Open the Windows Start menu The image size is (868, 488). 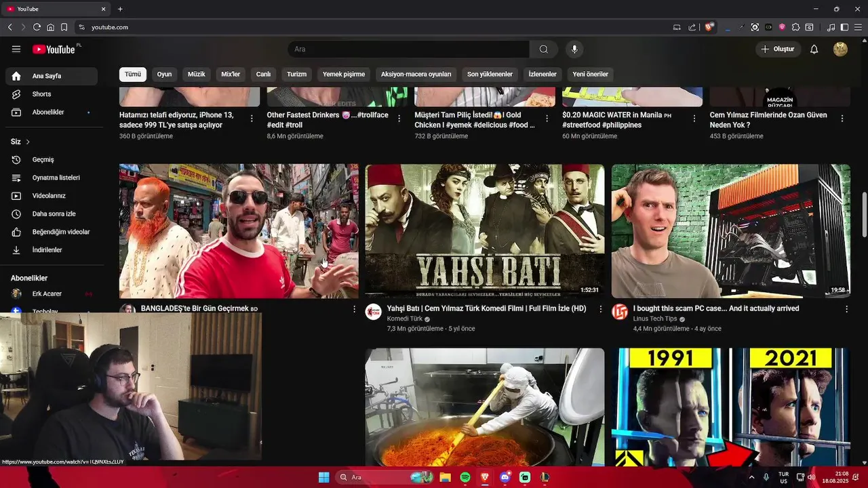(x=324, y=477)
